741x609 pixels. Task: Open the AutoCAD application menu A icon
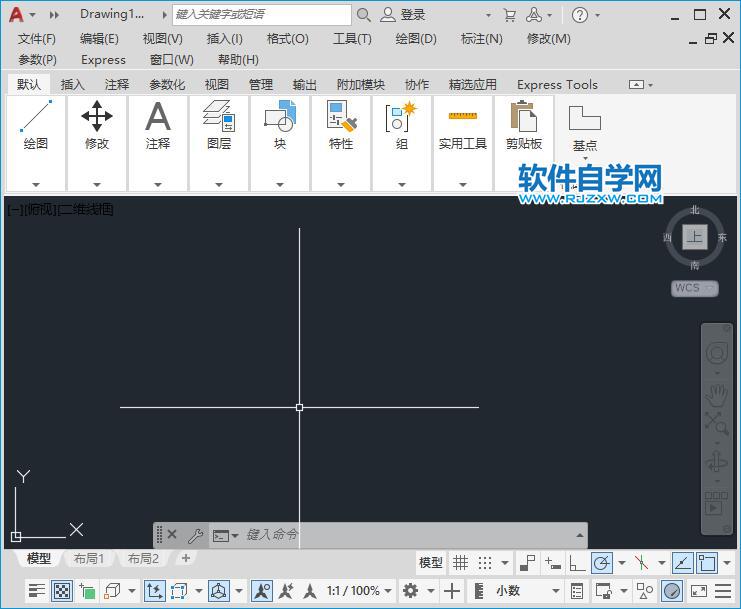(17, 15)
